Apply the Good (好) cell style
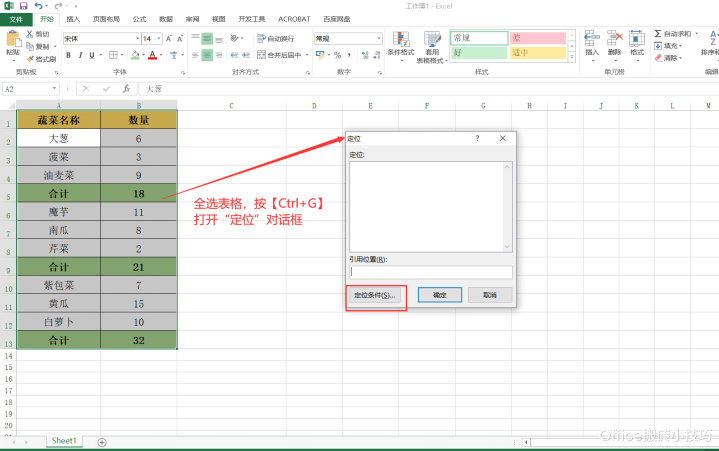This screenshot has height=451, width=719. [480, 53]
